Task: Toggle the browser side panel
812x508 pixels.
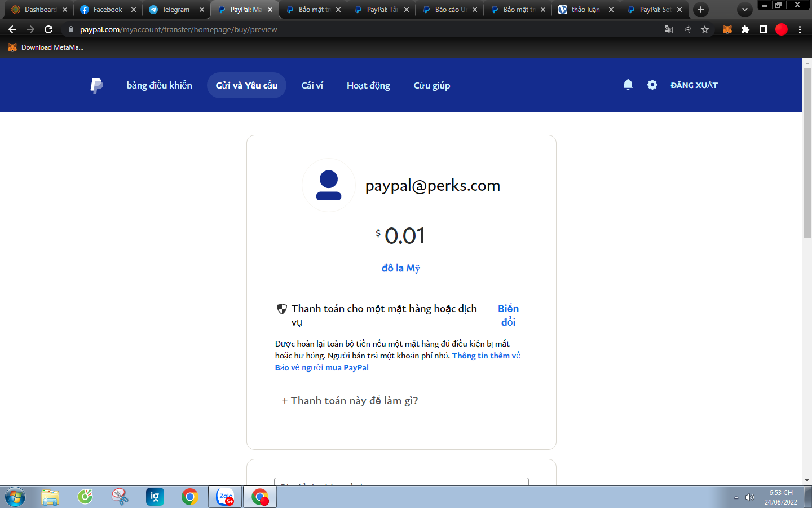Action: tap(764, 29)
